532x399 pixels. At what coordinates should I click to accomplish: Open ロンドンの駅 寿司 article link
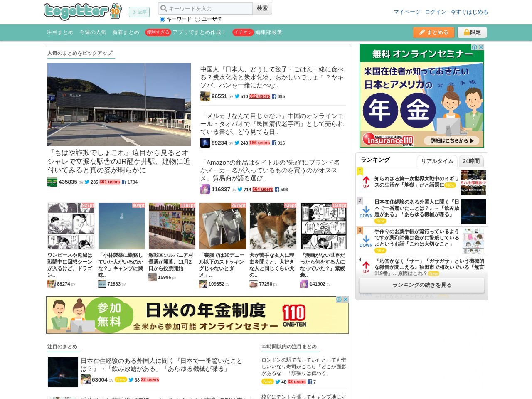pos(303,367)
